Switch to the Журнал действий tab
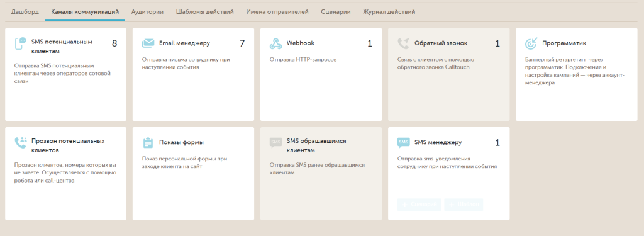644x236 pixels. [x=389, y=12]
